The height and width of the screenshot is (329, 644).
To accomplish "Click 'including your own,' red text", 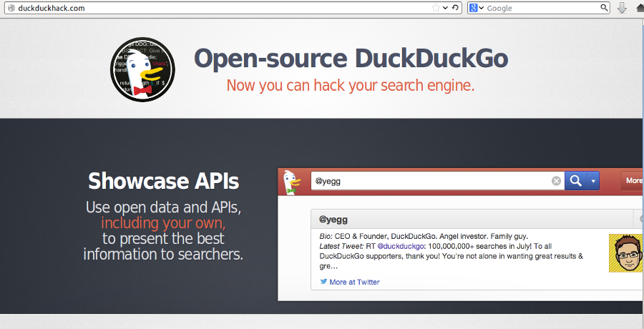I will pyautogui.click(x=163, y=223).
